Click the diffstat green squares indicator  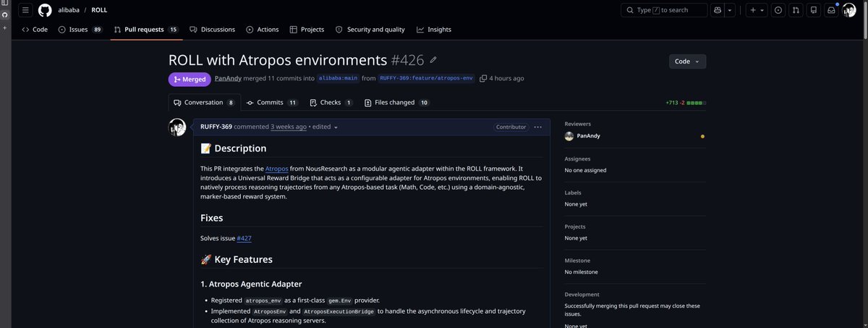point(695,103)
